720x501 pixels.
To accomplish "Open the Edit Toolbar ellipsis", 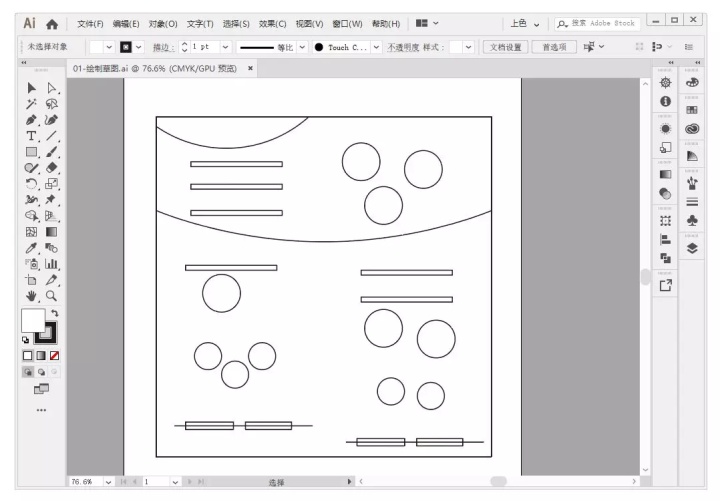I will coord(41,410).
